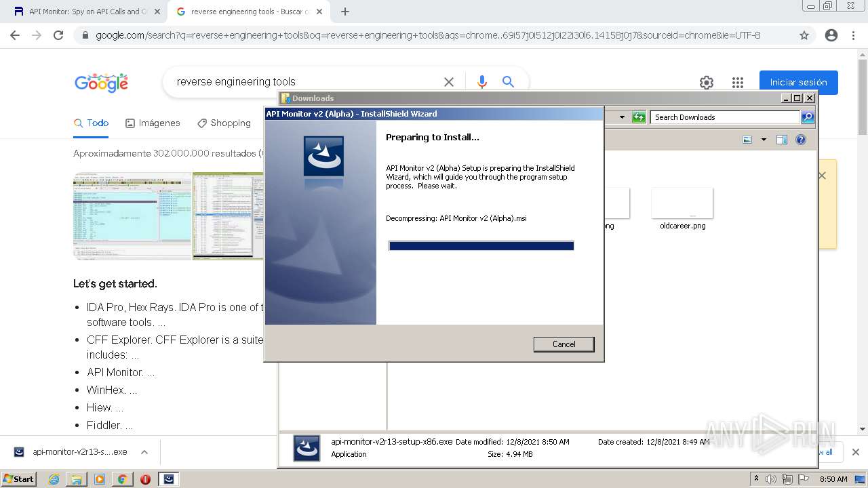Select the Todo search tab
The image size is (868, 488).
pyautogui.click(x=91, y=123)
